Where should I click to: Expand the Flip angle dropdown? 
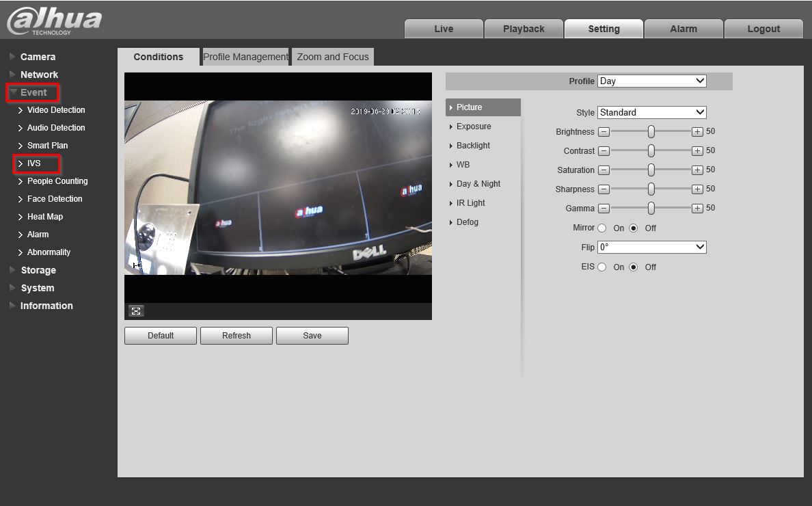coord(651,247)
